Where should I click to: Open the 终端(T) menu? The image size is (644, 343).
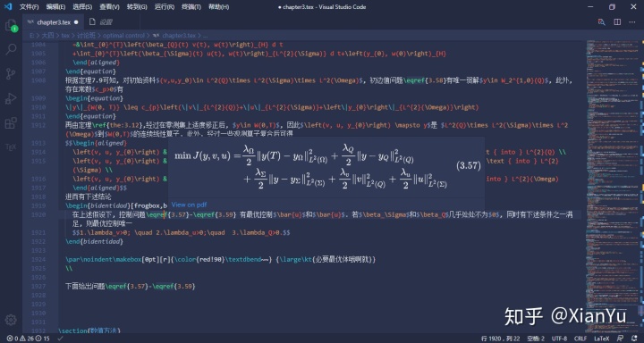click(x=191, y=7)
